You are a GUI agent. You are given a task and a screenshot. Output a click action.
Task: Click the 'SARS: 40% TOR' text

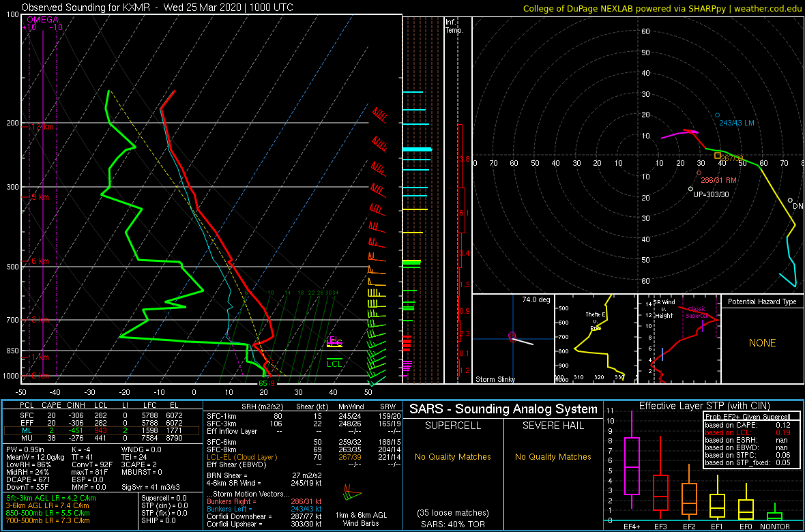[x=453, y=524]
